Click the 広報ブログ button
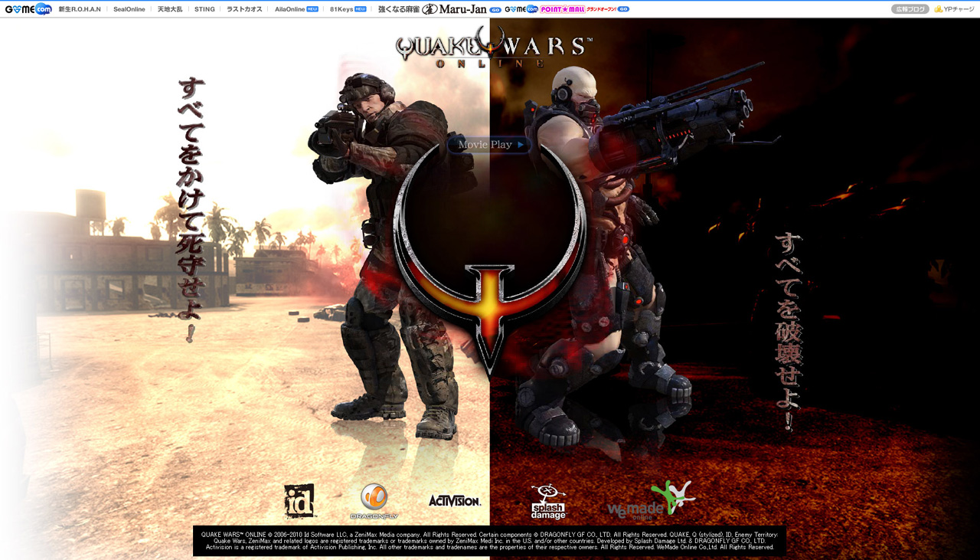This screenshot has width=980, height=560. (910, 9)
